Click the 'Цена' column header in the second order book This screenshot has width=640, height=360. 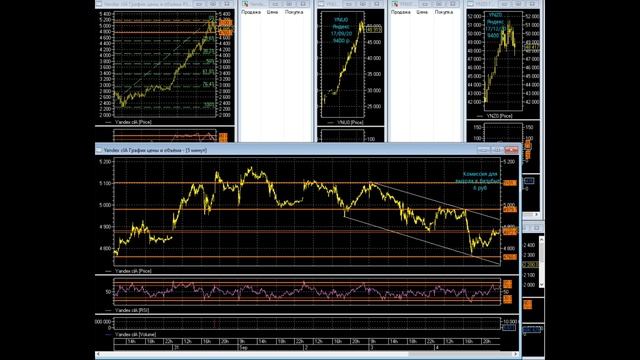[x=422, y=12]
